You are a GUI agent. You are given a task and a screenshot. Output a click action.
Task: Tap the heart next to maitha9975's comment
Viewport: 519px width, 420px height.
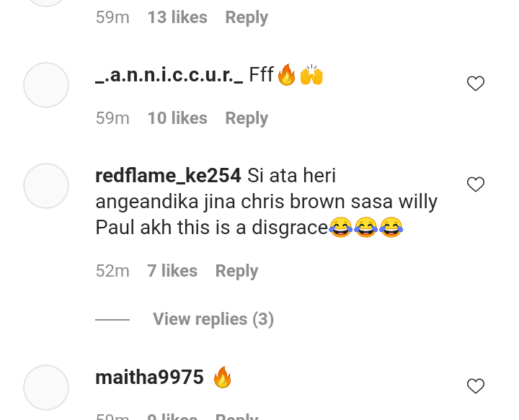coord(476,386)
